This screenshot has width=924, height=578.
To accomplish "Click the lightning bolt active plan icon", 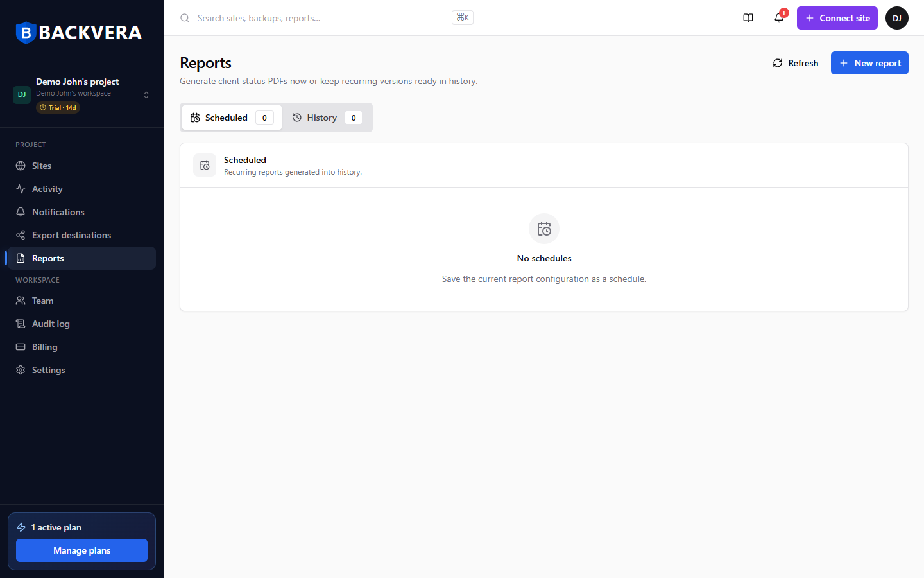I will (21, 527).
